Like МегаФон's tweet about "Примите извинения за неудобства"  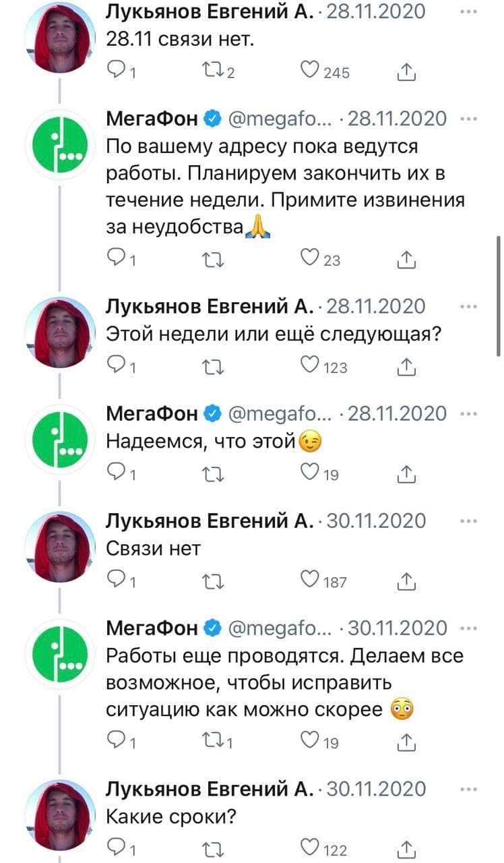click(x=310, y=258)
